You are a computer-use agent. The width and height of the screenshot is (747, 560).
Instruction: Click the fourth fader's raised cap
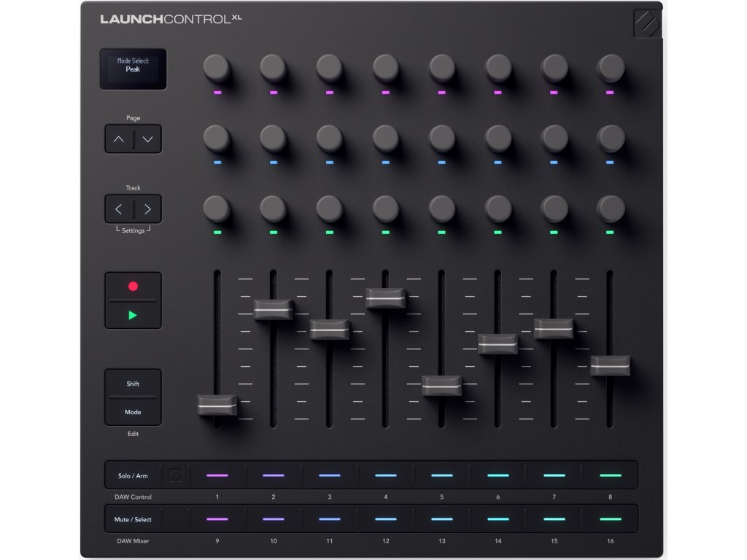click(x=385, y=298)
